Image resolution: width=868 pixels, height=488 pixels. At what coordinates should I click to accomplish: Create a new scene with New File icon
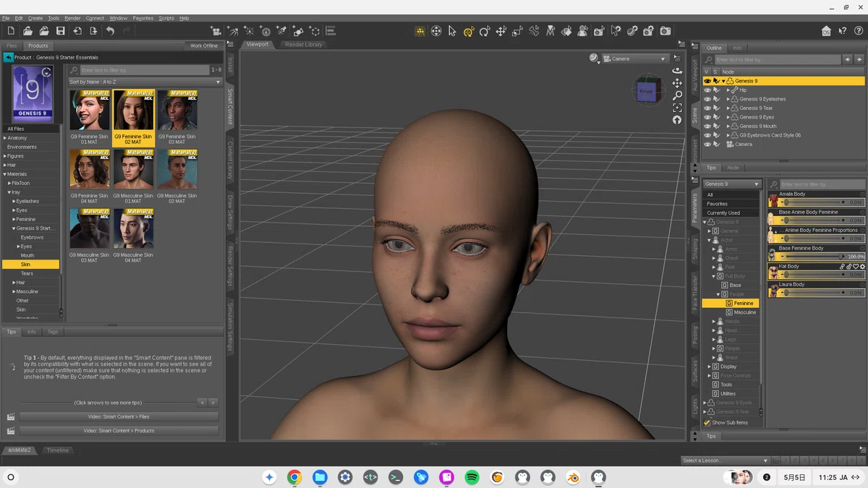click(x=11, y=31)
